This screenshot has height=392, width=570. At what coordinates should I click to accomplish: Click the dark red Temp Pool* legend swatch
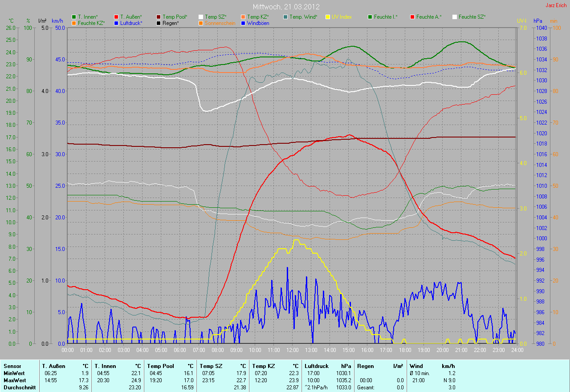tap(159, 17)
